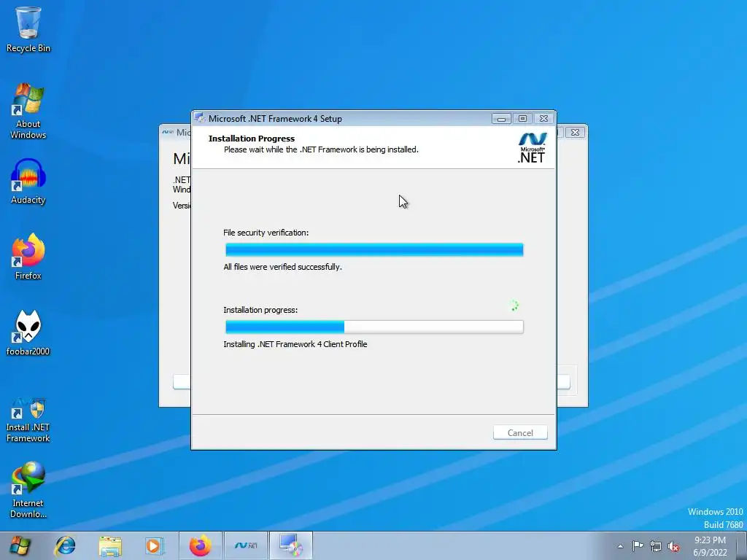Open the Recycle Bin desktop icon
This screenshot has height=560, width=747.
28,29
